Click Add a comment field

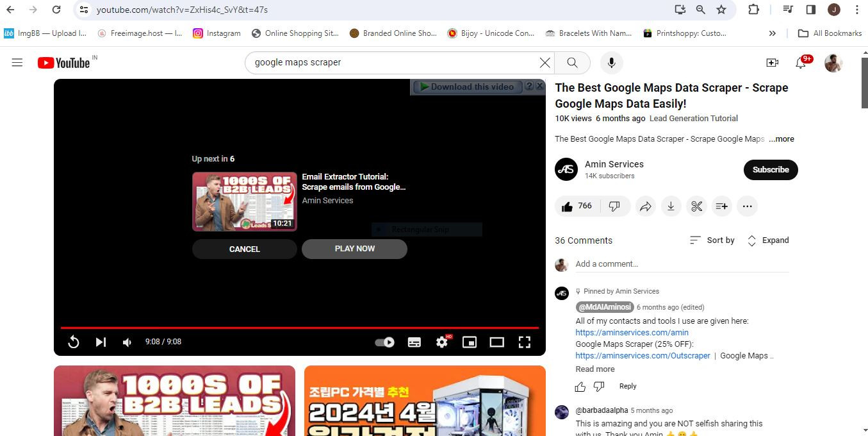tap(682, 264)
